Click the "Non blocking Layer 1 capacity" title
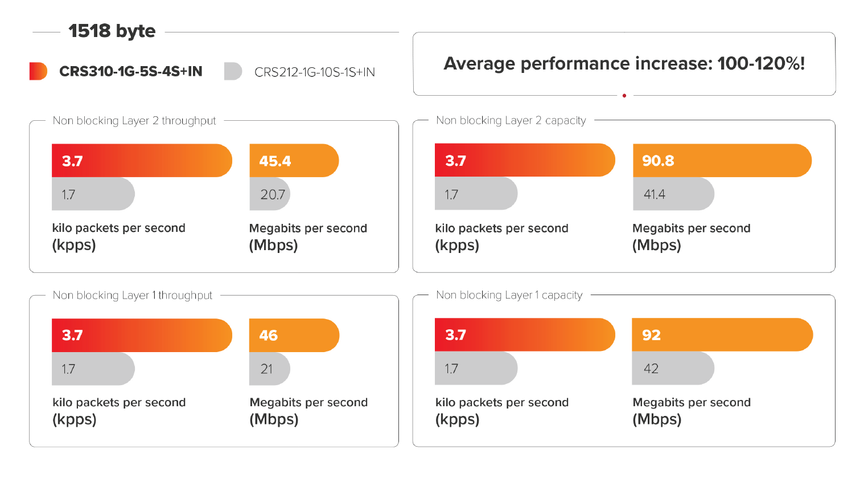Screen dimensions: 868x482 point(509,295)
